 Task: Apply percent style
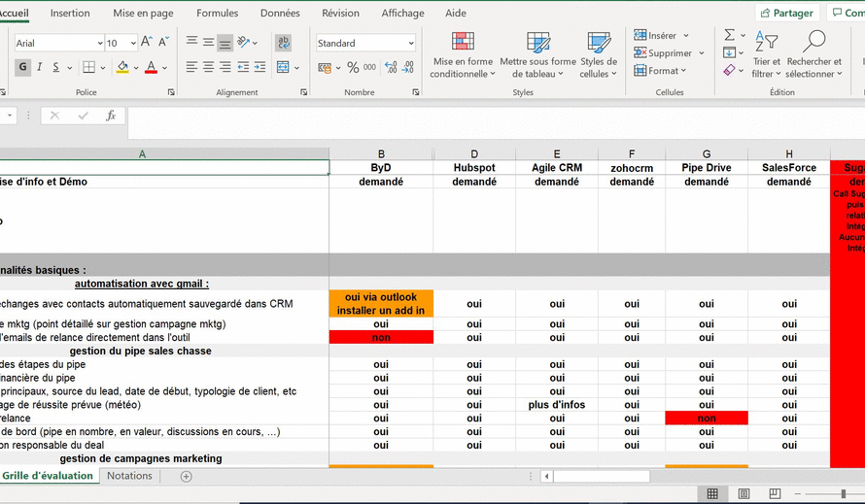pos(353,67)
